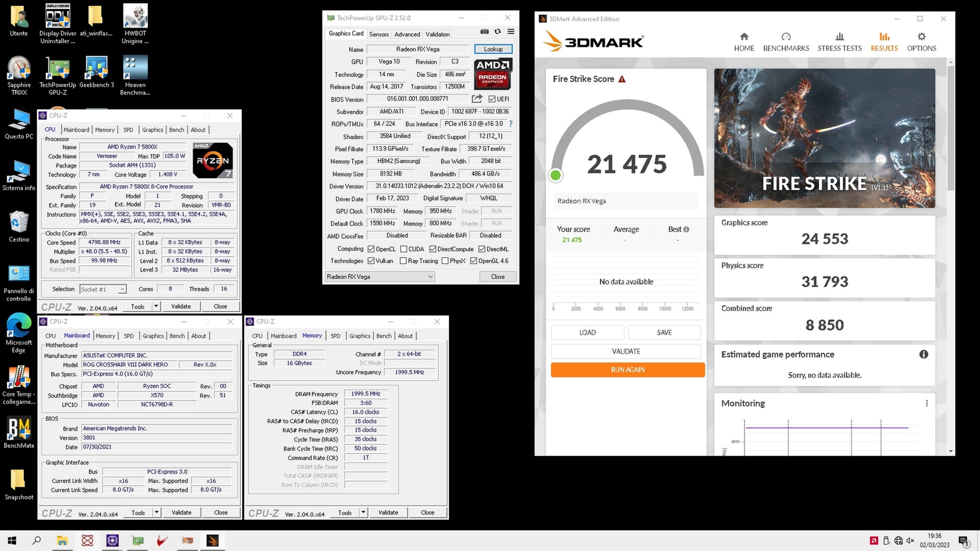Click the SAVE button for the 3DMark result
Viewport: 980px width, 551px height.
tap(664, 332)
